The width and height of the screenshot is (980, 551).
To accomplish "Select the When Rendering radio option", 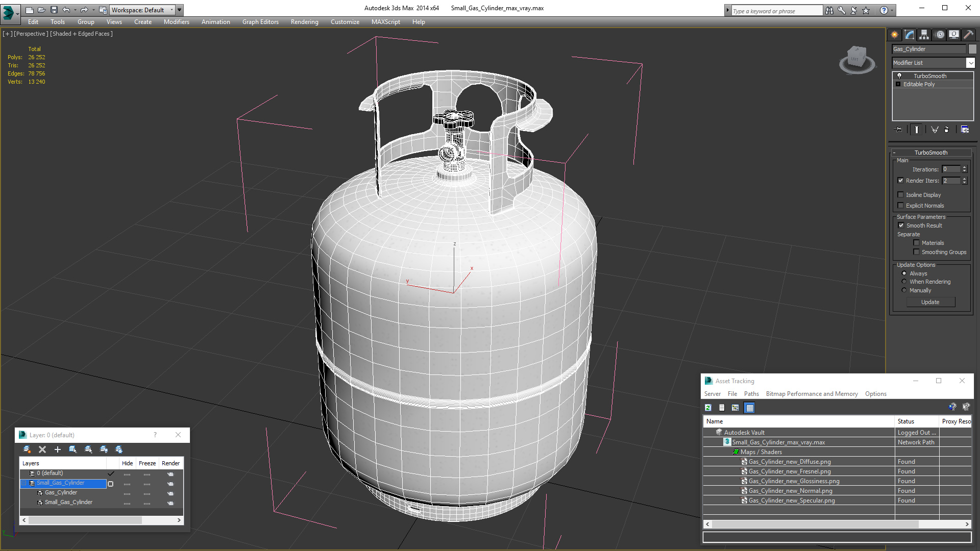I will tap(904, 282).
